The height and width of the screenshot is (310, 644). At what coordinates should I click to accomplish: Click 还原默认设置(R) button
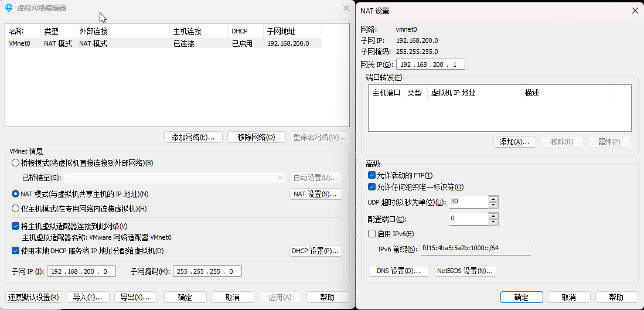(x=33, y=297)
